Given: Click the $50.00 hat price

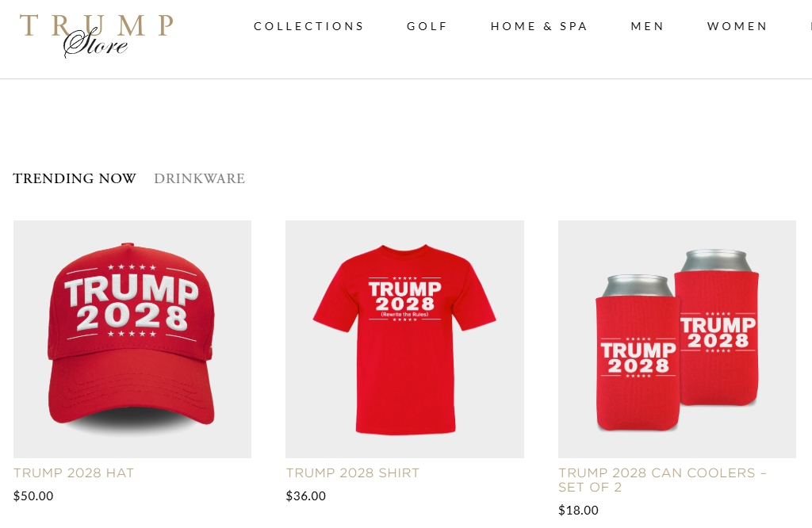Looking at the screenshot, I should tap(33, 496).
